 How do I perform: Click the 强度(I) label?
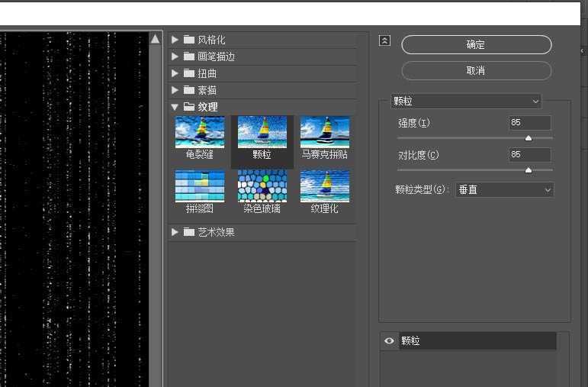(x=413, y=123)
